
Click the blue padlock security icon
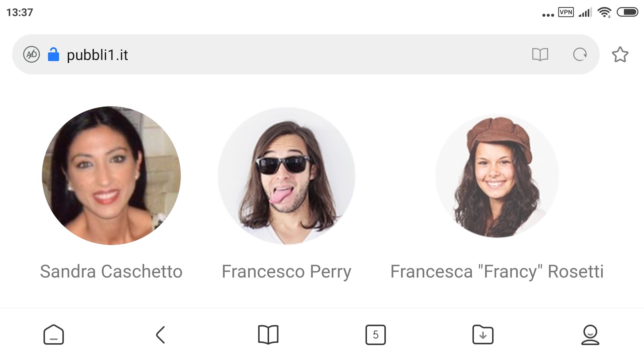click(x=53, y=54)
